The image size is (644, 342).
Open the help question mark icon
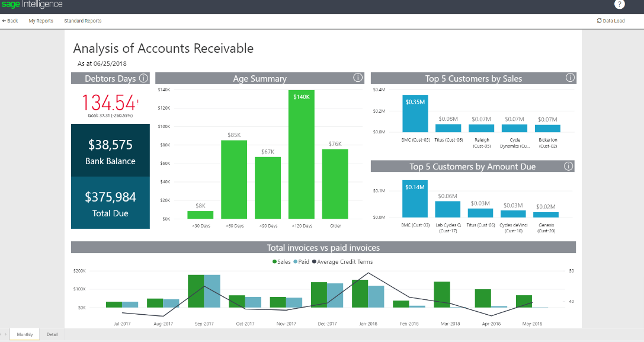click(x=620, y=5)
